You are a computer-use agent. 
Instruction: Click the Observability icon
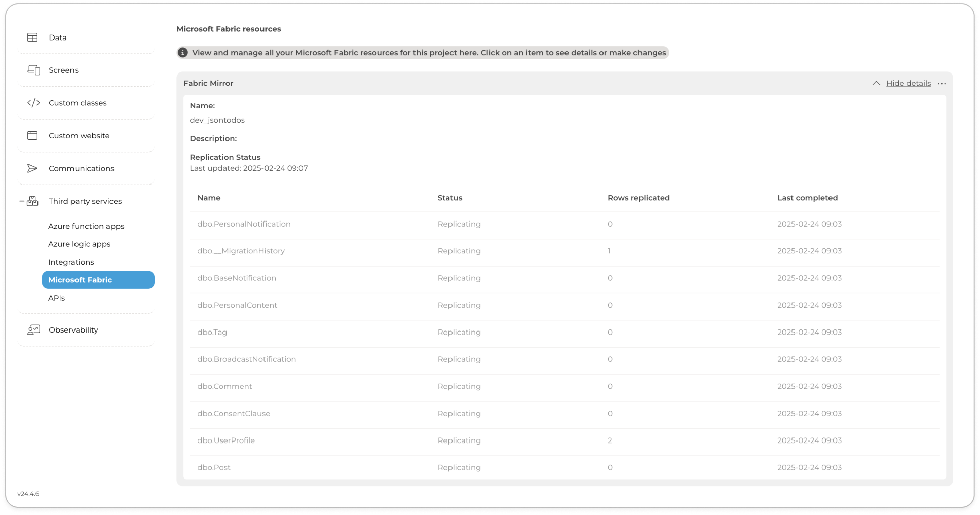click(33, 330)
